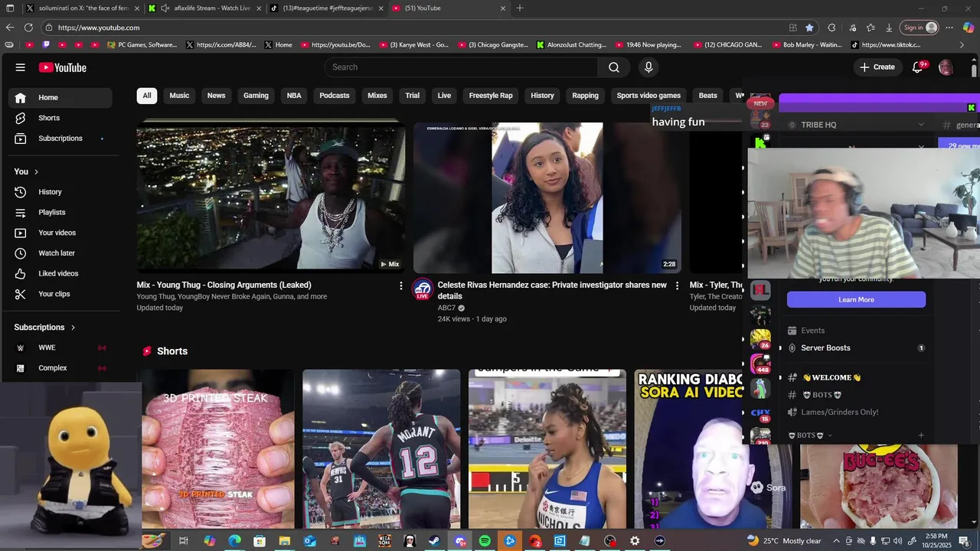Expand TRIBE HQ server dropdown in Discord

tap(921, 125)
